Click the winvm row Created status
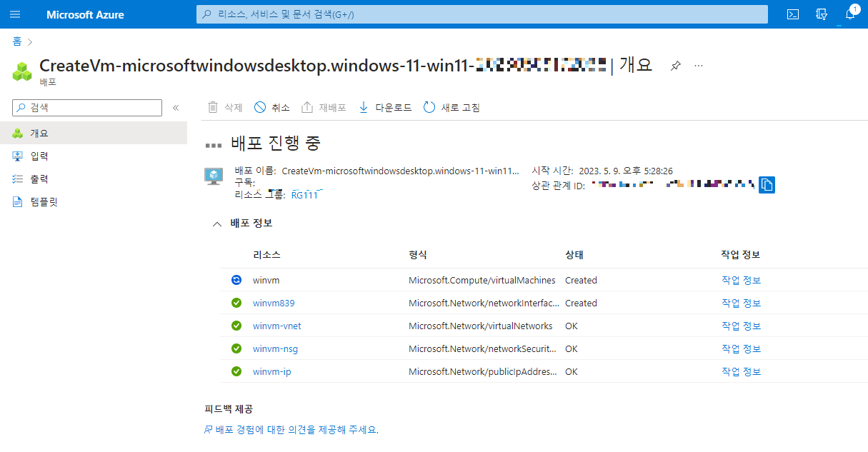Screen dimensions: 868x452 point(581,280)
